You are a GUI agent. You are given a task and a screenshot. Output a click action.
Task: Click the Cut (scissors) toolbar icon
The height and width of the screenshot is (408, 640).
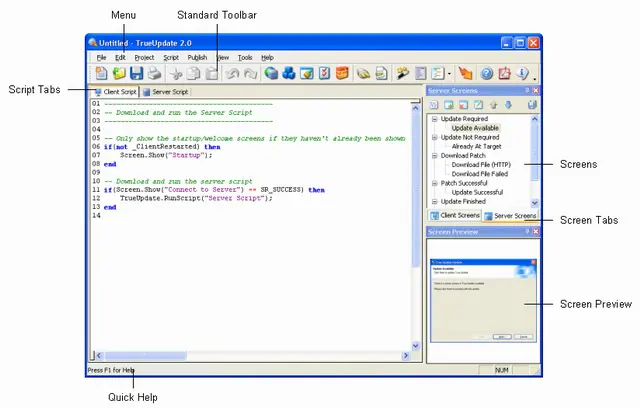[x=175, y=74]
